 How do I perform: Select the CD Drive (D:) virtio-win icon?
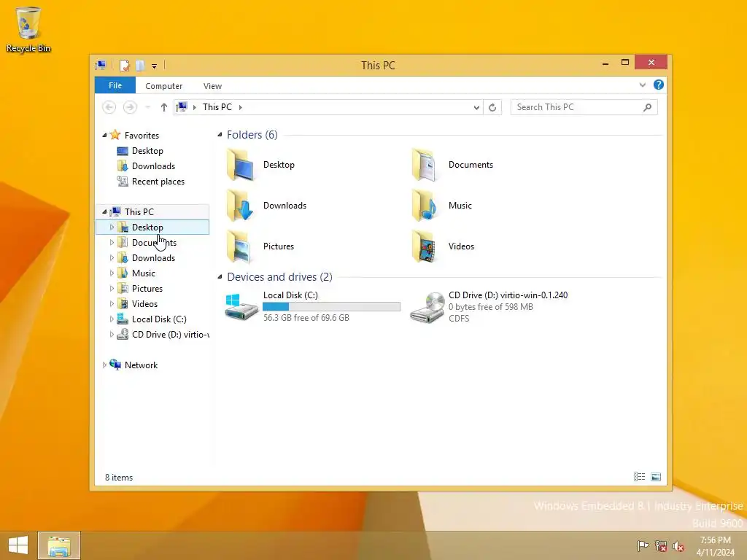click(x=427, y=308)
